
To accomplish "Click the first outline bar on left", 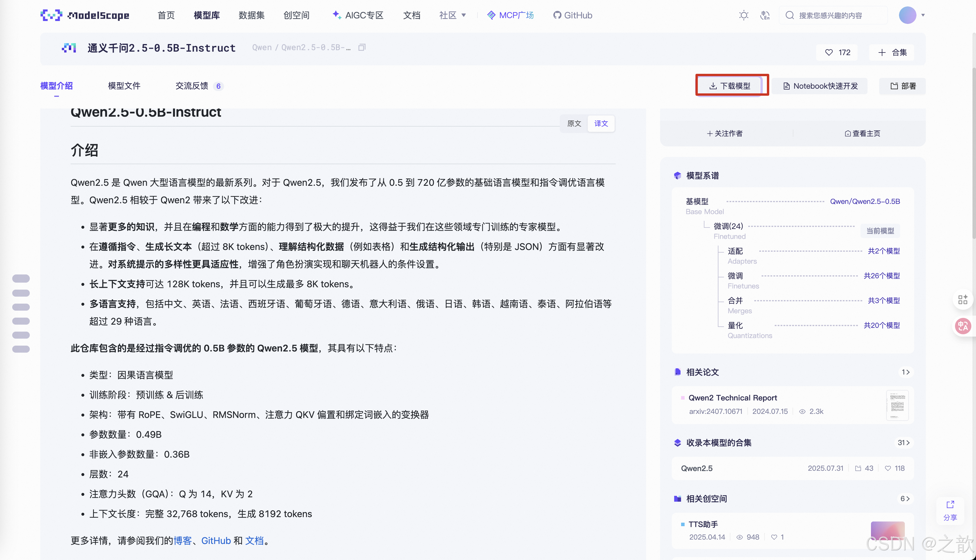I will [21, 279].
